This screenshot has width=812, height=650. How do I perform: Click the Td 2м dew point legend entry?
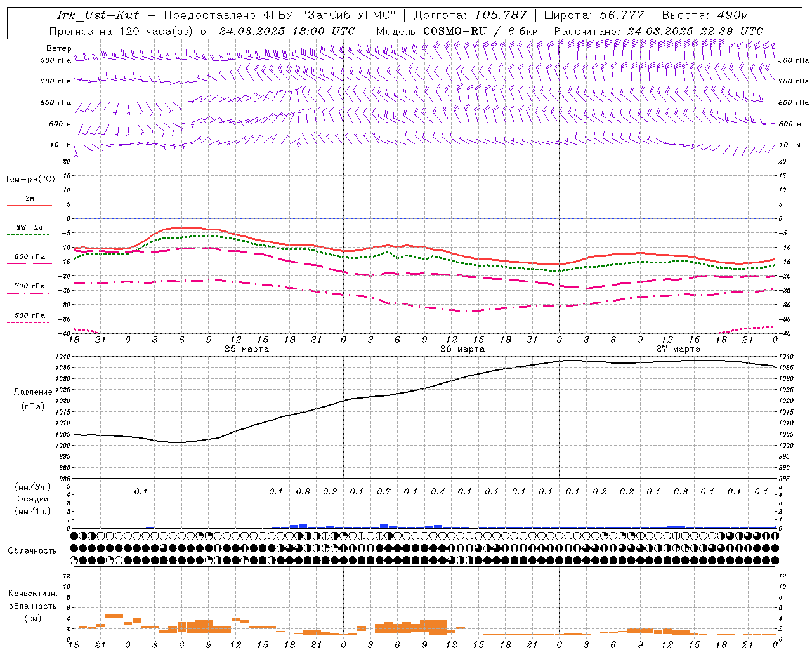click(x=29, y=227)
